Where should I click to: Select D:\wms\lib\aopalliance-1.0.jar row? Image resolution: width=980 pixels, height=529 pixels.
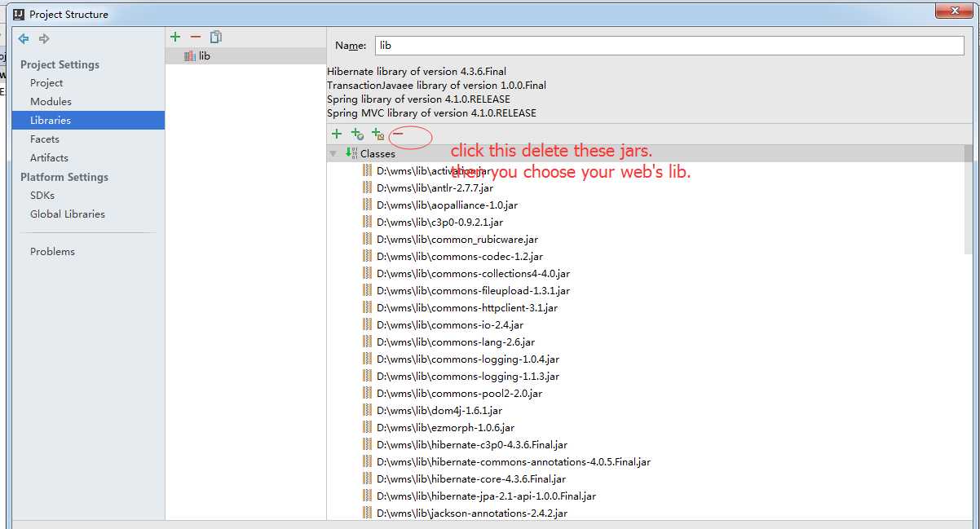point(448,205)
